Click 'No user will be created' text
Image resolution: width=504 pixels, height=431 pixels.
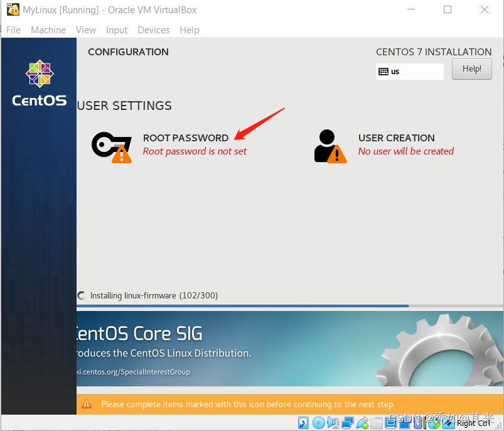(x=406, y=151)
